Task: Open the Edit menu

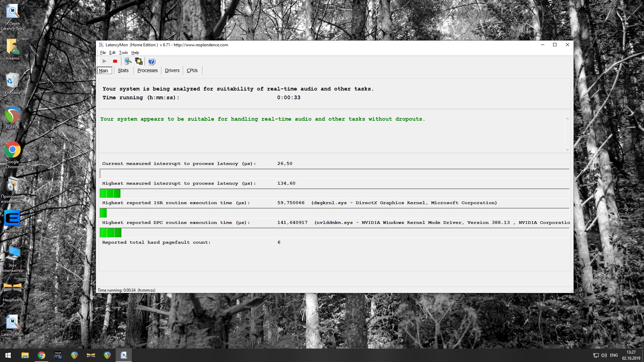Action: 112,53
